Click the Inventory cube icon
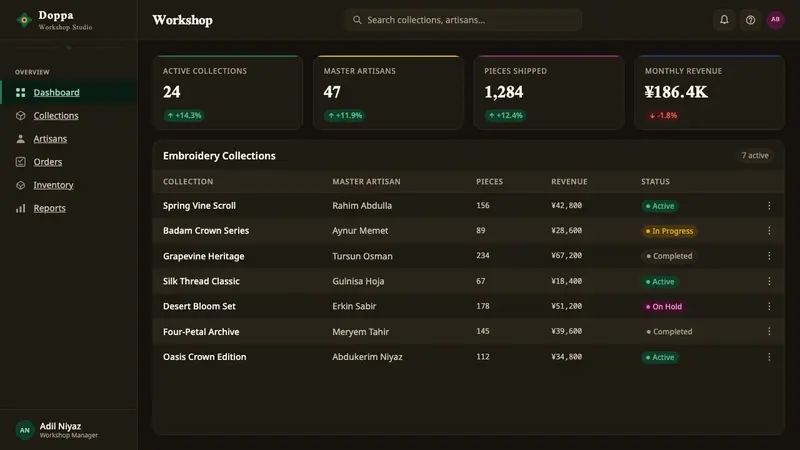The height and width of the screenshot is (450, 800). click(x=20, y=185)
